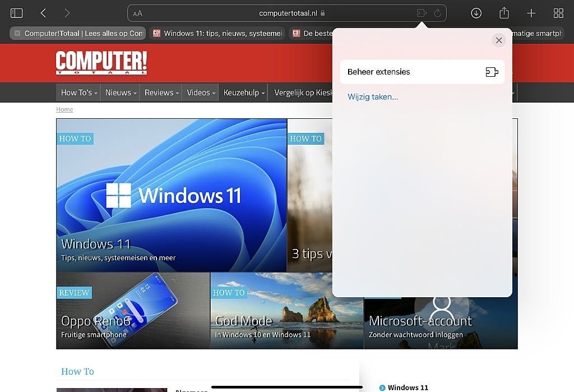
Task: Close the Computer!Totaal tab
Action: (x=17, y=33)
